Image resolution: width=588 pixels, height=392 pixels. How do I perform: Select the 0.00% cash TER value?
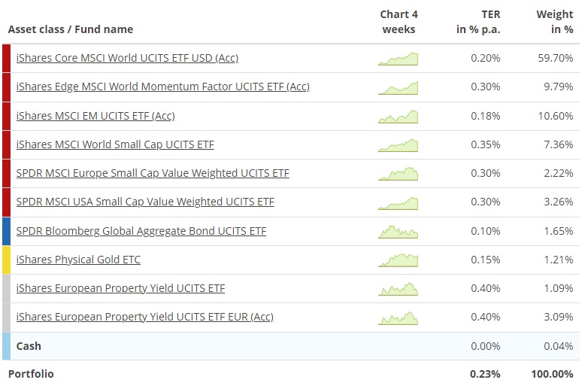pyautogui.click(x=485, y=346)
